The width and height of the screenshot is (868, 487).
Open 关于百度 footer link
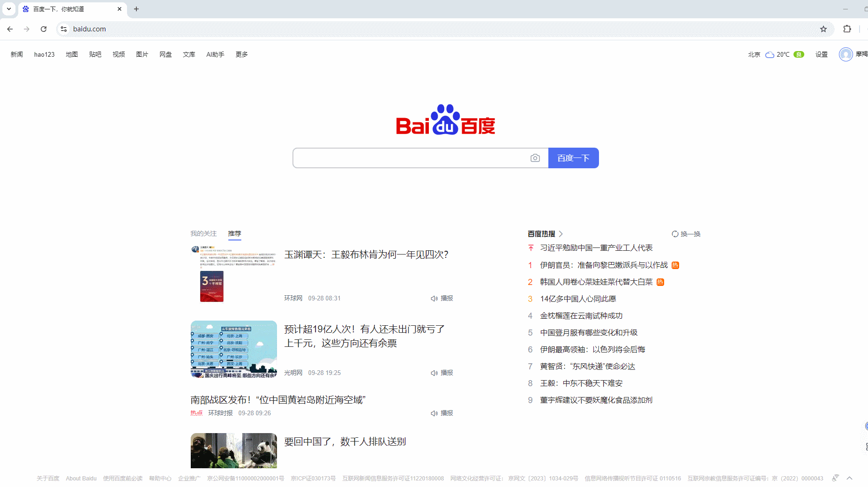[48, 479]
